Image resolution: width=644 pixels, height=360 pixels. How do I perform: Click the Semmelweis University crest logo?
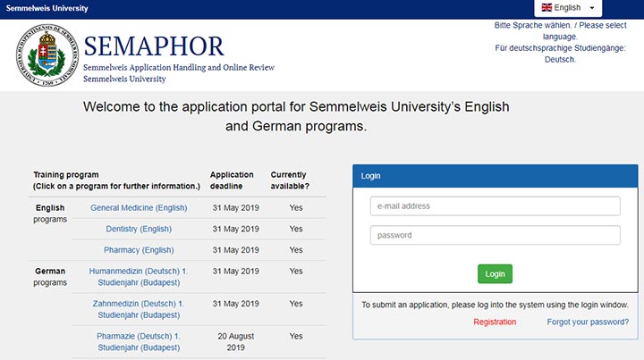point(47,55)
